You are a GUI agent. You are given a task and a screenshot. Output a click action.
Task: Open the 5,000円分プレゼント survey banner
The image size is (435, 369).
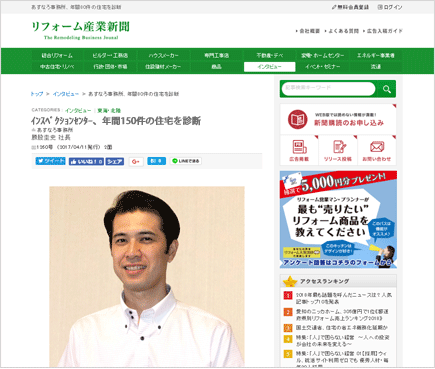click(338, 219)
